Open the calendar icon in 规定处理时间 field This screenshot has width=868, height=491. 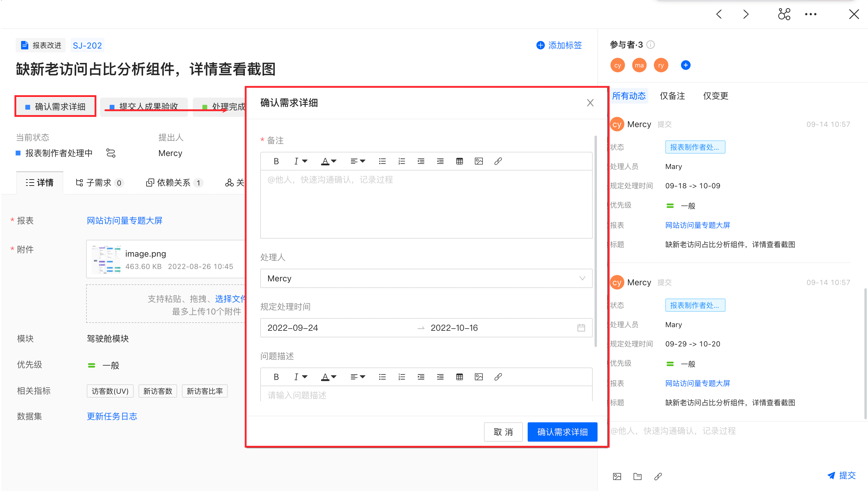coord(581,328)
